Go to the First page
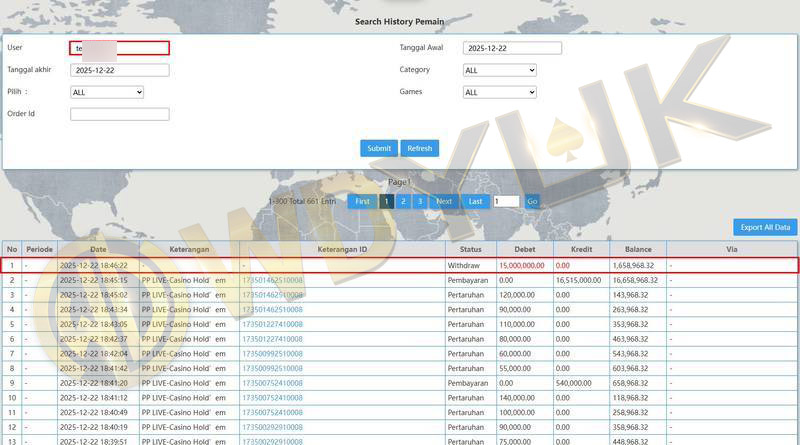 pos(362,201)
